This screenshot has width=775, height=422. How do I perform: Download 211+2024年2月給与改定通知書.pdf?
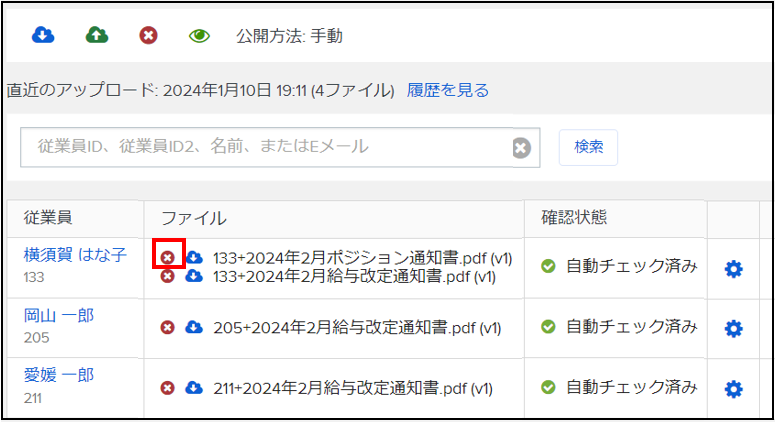pyautogui.click(x=194, y=388)
